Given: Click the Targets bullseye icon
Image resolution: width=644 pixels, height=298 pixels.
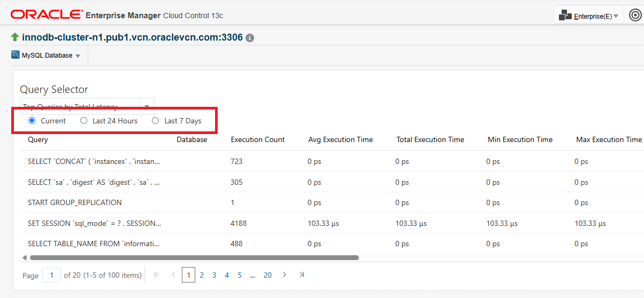Looking at the screenshot, I should tap(635, 15).
